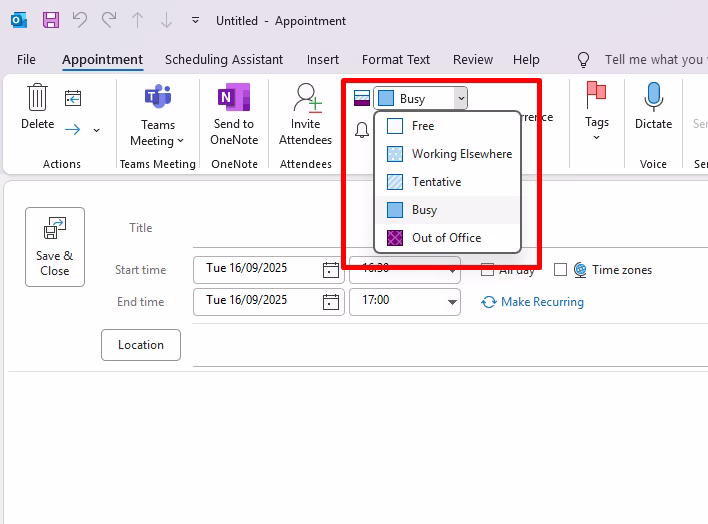Click the Delete trash can icon

click(x=37, y=98)
